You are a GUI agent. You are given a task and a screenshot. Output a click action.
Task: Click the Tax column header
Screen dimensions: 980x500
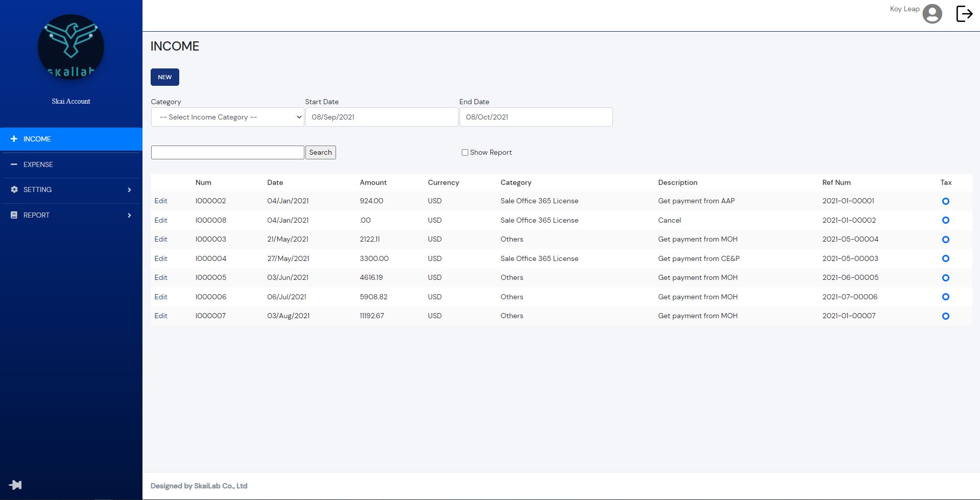coord(946,182)
